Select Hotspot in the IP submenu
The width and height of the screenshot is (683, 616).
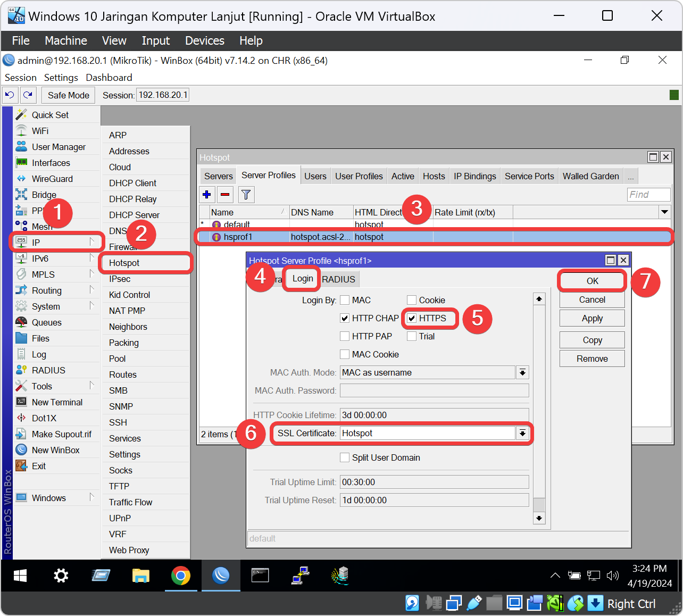click(146, 263)
